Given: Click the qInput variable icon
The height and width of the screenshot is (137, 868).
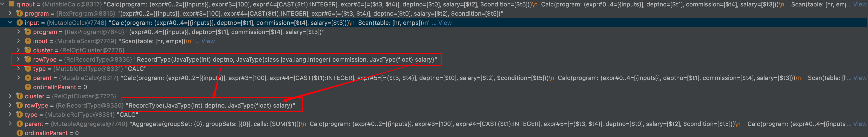Looking at the screenshot, I should [x=11, y=4].
